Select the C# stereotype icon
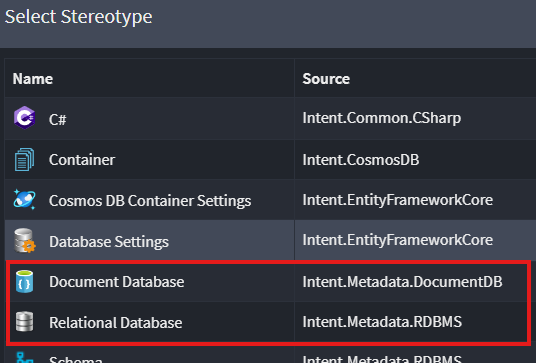Image resolution: width=536 pixels, height=363 pixels. [24, 118]
